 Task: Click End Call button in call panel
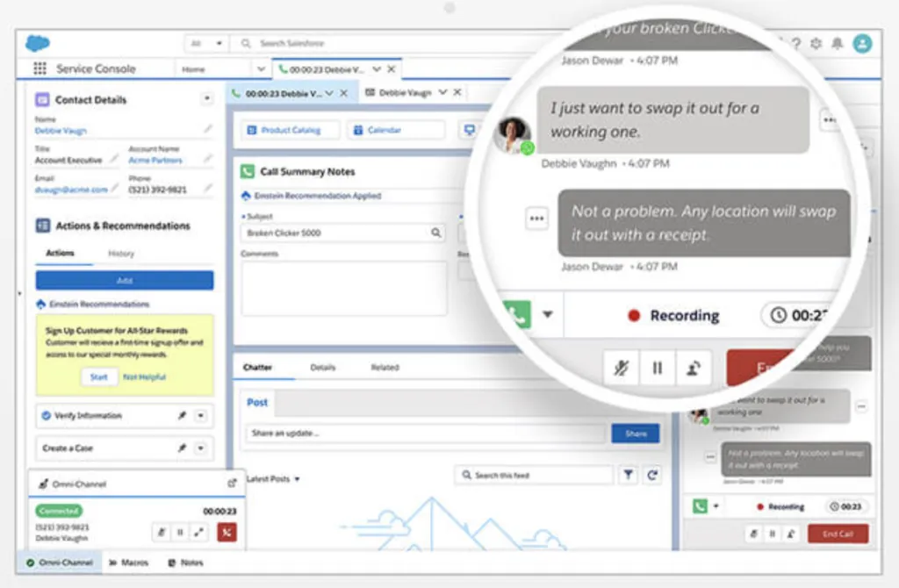pos(838,534)
